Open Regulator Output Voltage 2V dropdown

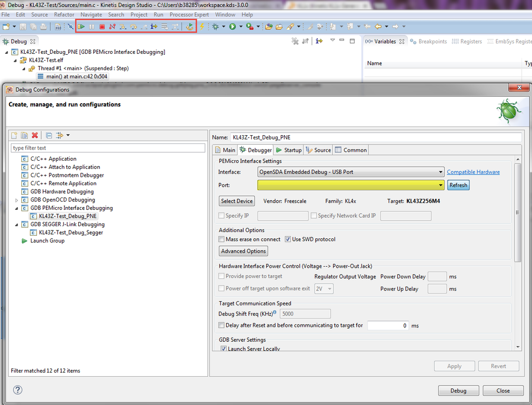pos(324,288)
